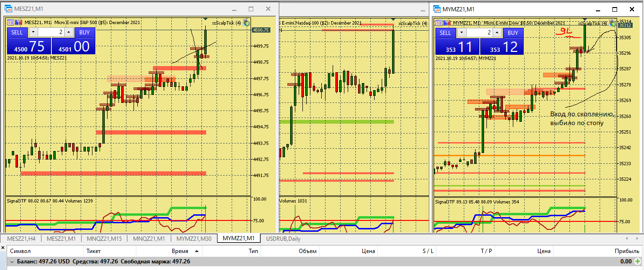Click the xsScalpTick expert advisor icon in MYMZ21 chart

pyautogui.click(x=612, y=23)
